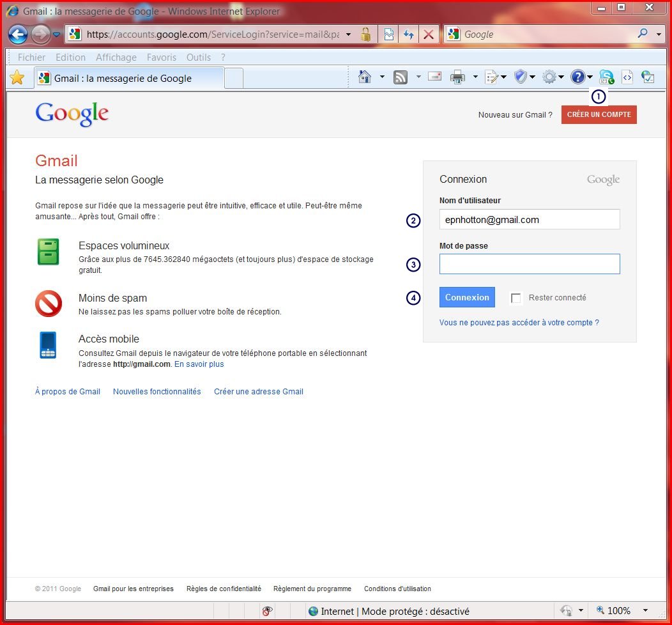Open the Nouvelles fonctionnalités link
Image resolution: width=672 pixels, height=625 pixels.
coord(157,391)
